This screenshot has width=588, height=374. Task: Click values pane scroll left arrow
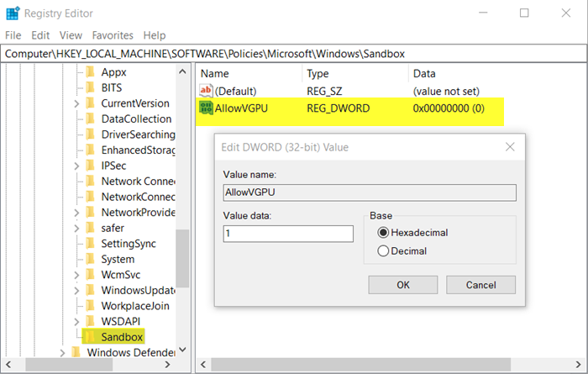coord(203,364)
